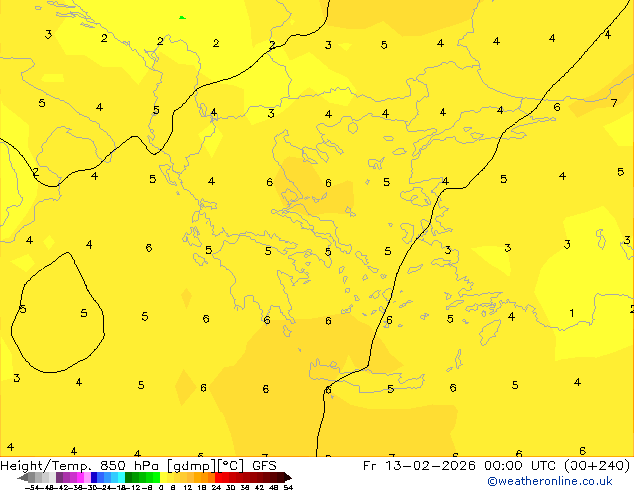Select the dark blue swatch in the color scale

click(x=94, y=477)
